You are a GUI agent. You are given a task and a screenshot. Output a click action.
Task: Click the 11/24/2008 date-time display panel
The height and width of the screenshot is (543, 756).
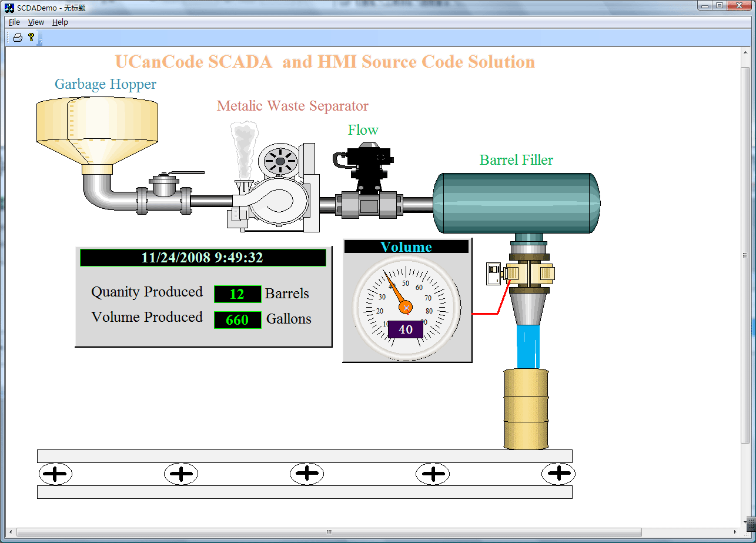click(x=201, y=257)
